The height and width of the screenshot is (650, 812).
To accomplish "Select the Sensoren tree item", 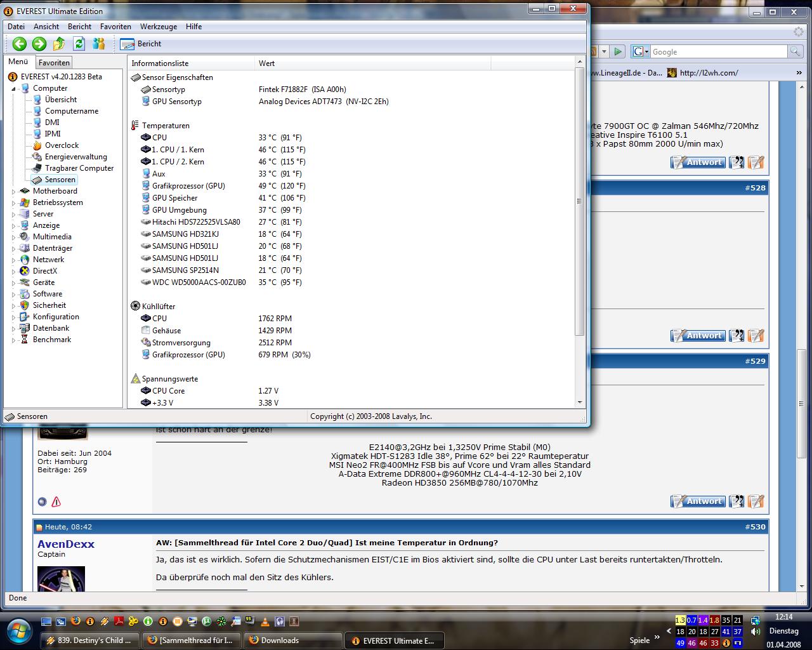I will tap(60, 180).
